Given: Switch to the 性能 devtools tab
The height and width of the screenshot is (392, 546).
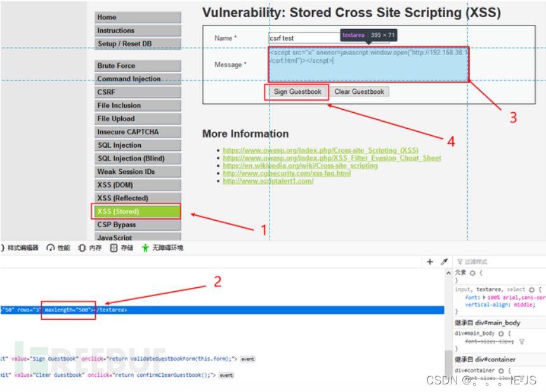Looking at the screenshot, I should [x=58, y=248].
